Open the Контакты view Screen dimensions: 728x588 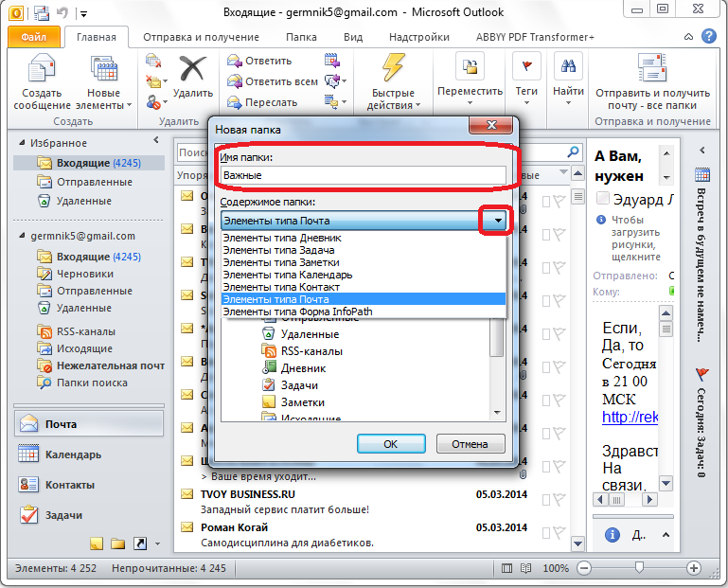[x=88, y=485]
